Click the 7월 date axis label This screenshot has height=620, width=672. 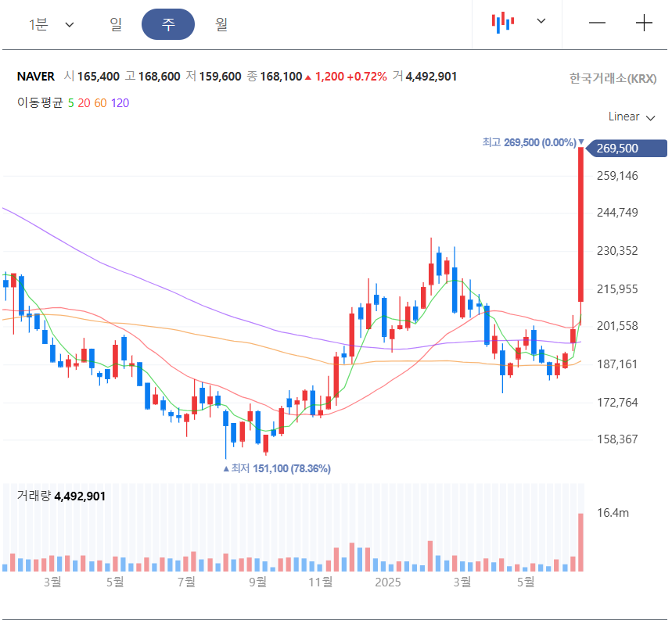click(186, 582)
